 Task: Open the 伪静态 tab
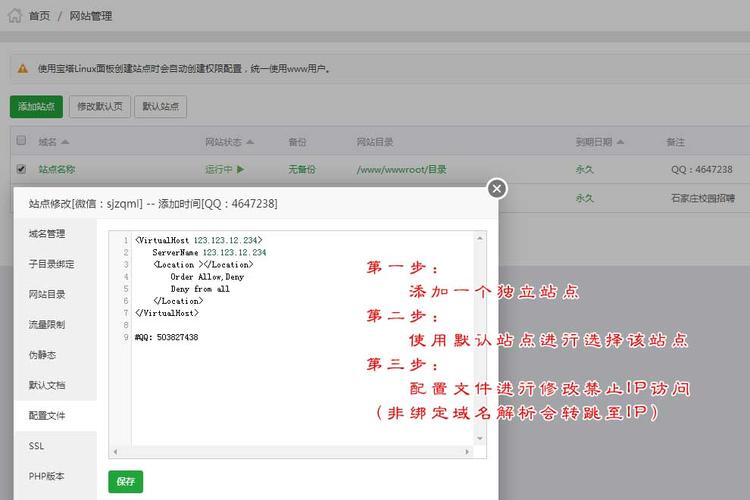pyautogui.click(x=43, y=355)
